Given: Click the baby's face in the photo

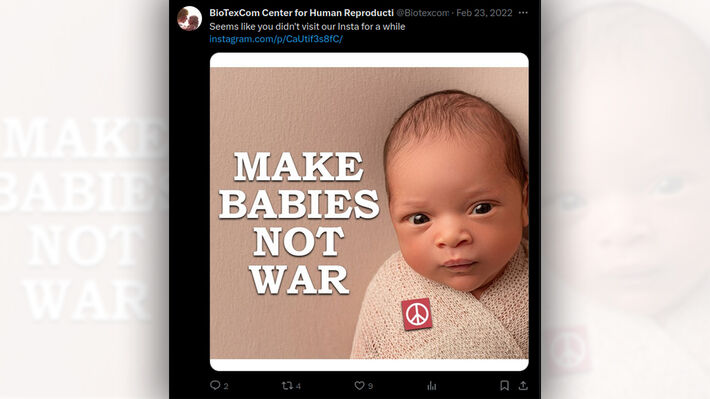Looking at the screenshot, I should (x=455, y=213).
